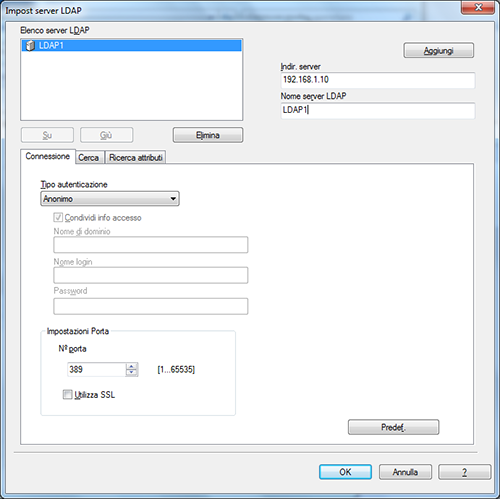500x499 pixels.
Task: Select the LDAP1 entry in server list
Action: point(131,45)
